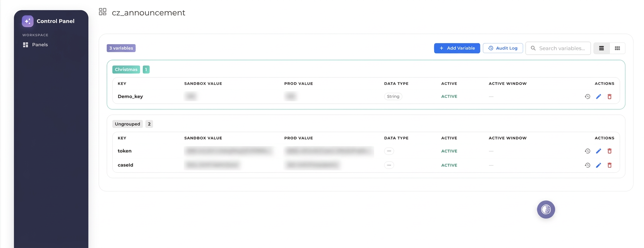Click the Christmas group count badge 1

click(146, 69)
